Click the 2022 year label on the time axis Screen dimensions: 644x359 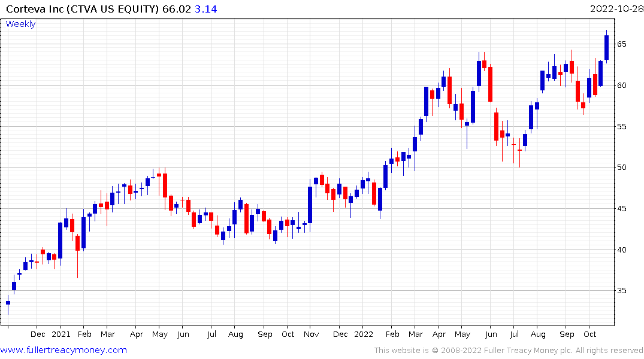(x=364, y=334)
